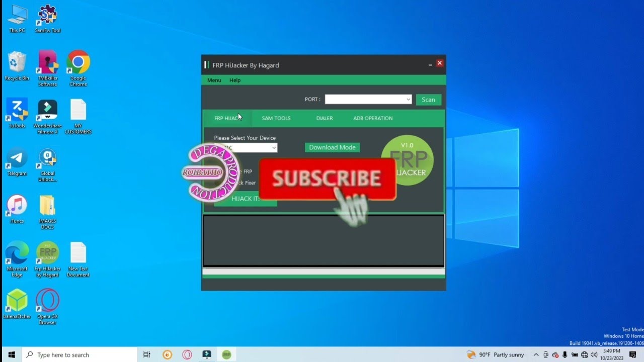Select the Global Unlock desktop shortcut
This screenshot has height=362, width=644.
[47, 165]
